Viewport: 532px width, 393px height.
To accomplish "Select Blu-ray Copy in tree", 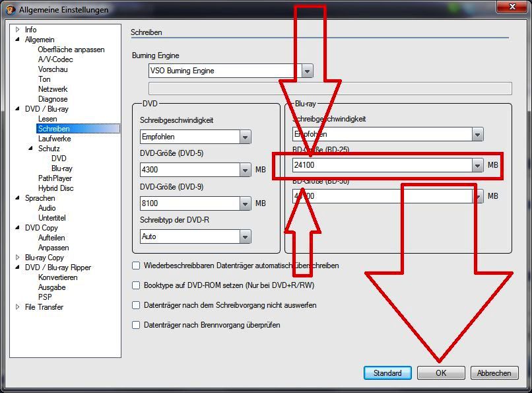I will [x=44, y=257].
